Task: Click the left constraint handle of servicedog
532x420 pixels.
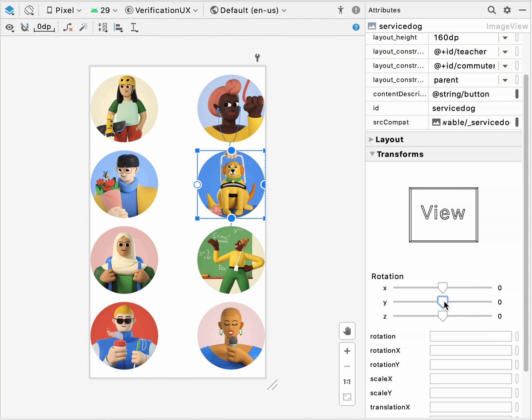Action: [x=198, y=185]
